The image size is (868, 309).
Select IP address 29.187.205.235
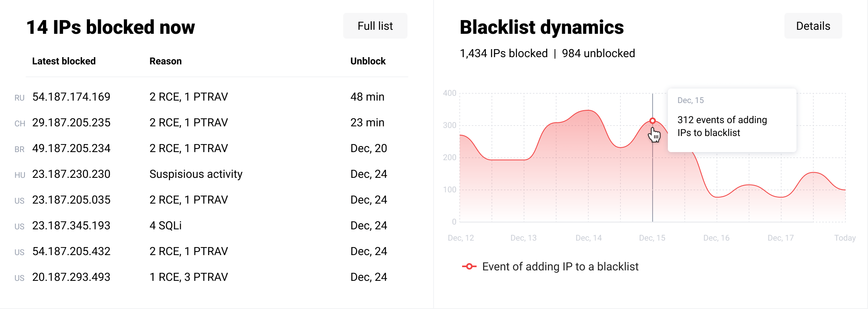(x=71, y=123)
